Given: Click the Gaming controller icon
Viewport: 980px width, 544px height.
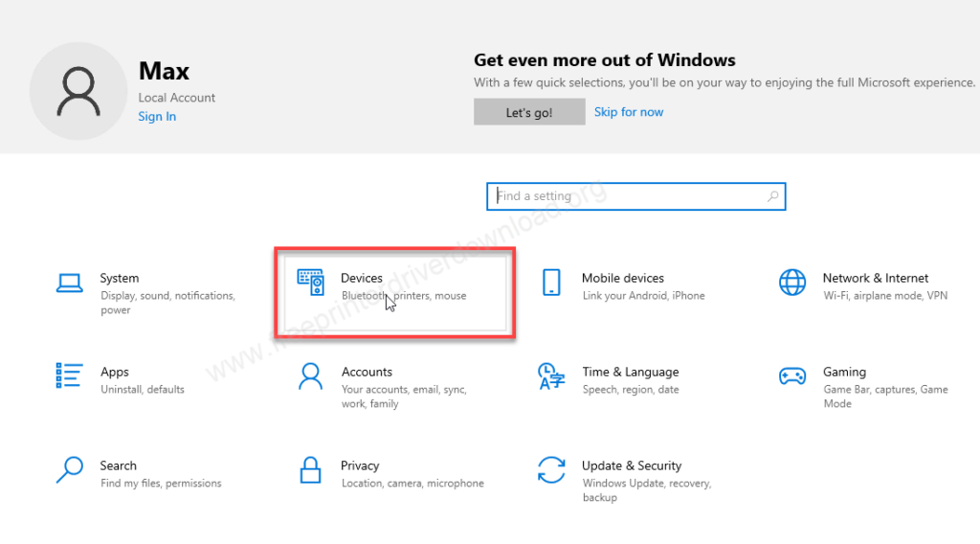Looking at the screenshot, I should coord(791,375).
